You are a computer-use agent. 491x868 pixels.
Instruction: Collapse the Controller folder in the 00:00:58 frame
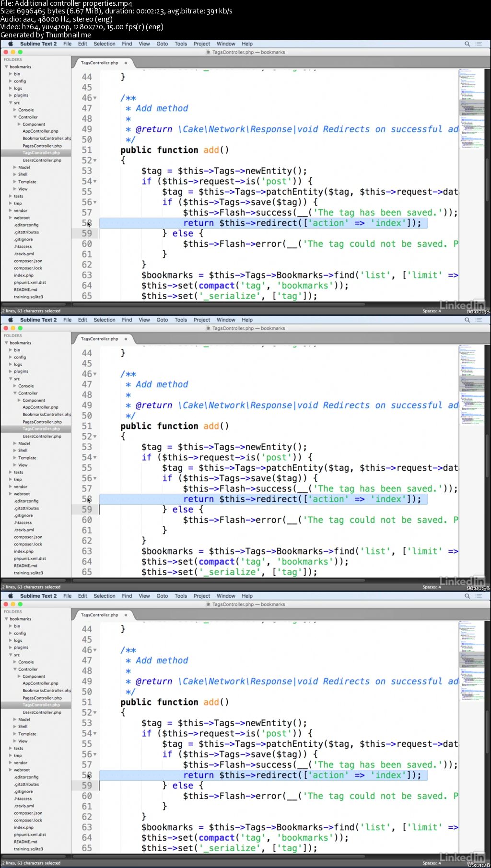[x=15, y=393]
